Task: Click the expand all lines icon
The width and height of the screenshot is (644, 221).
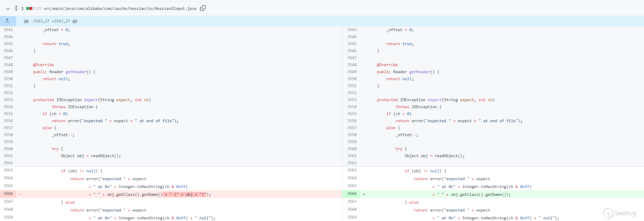Action: pos(16,8)
